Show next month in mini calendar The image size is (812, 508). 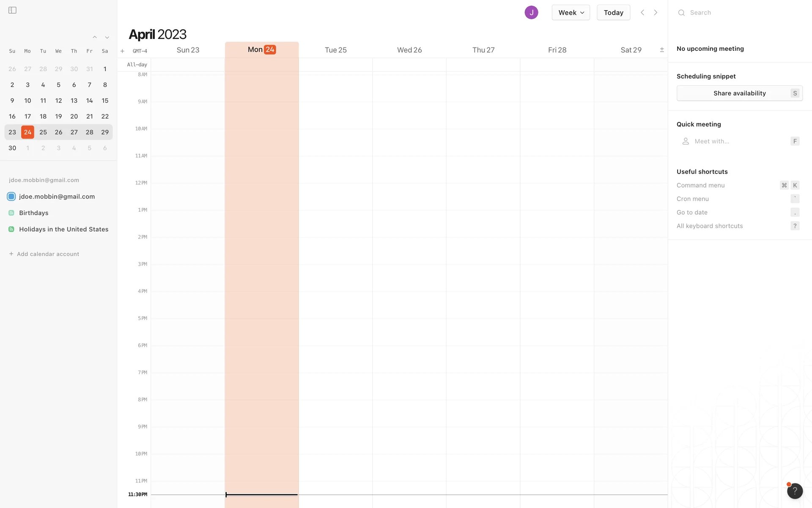107,37
